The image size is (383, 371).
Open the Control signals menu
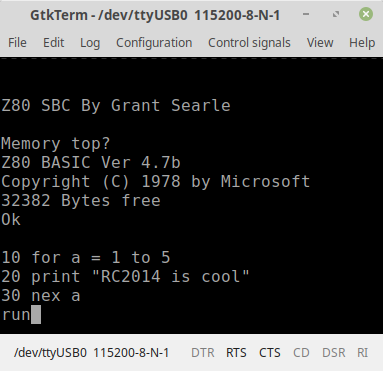click(249, 43)
